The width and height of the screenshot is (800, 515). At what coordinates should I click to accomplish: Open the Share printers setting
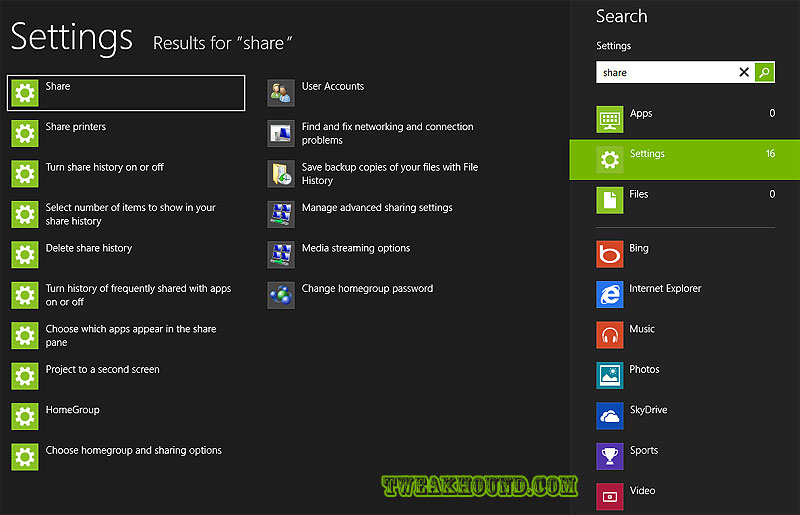[75, 128]
